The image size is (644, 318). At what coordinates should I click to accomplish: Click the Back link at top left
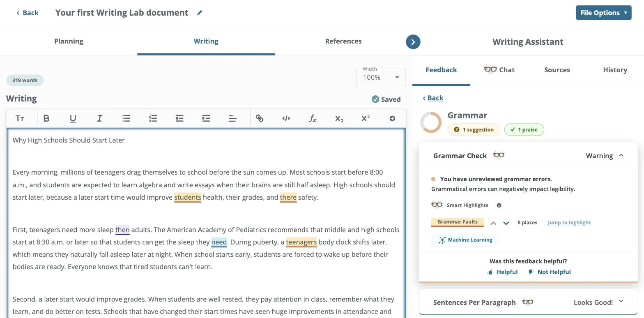[28, 13]
